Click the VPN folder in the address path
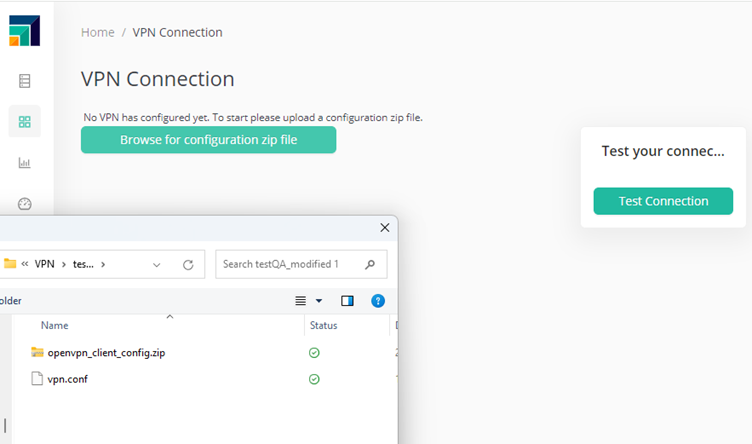This screenshot has height=444, width=752. 44,265
